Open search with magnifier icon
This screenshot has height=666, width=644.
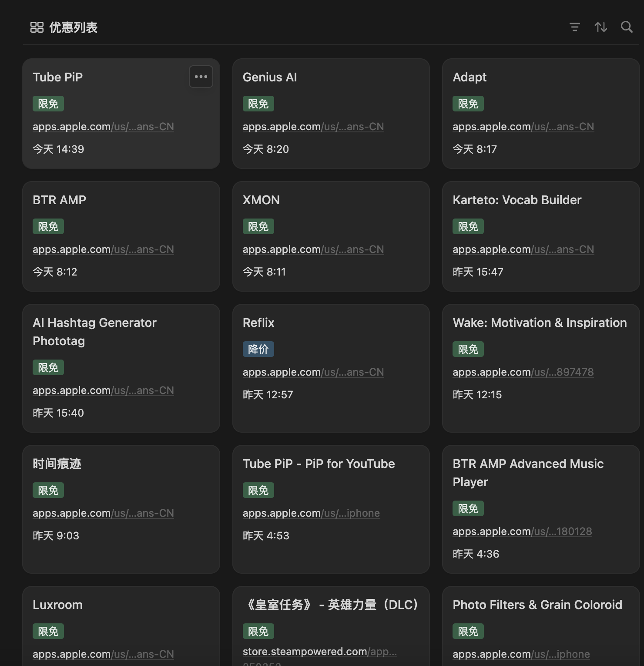click(x=627, y=27)
